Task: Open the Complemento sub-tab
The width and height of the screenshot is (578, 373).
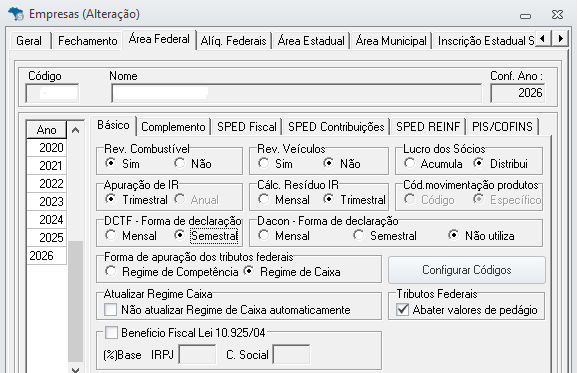Action: [x=173, y=127]
